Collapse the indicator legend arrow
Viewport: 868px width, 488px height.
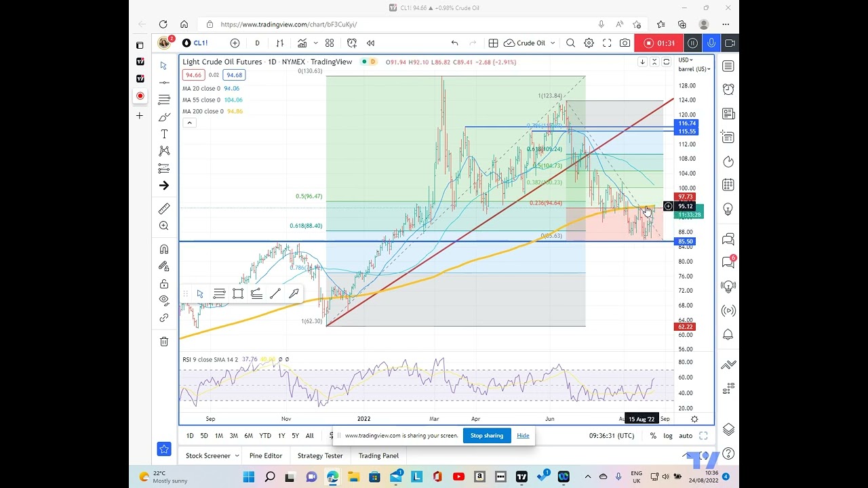point(189,123)
